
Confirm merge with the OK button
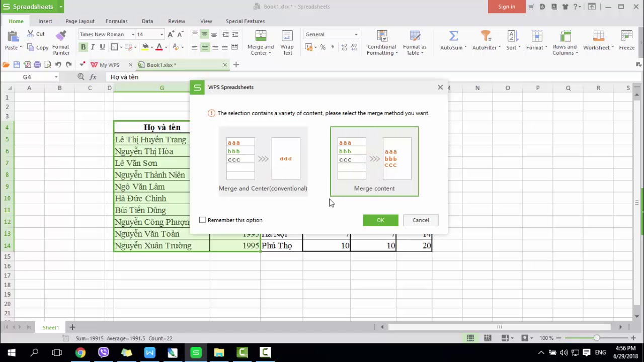[x=380, y=220]
